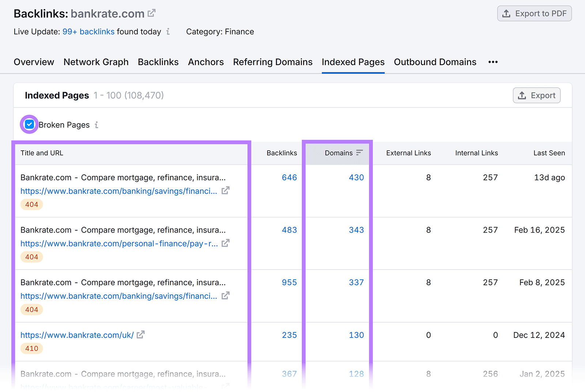The image size is (585, 392).
Task: Click the 430 domains count link
Action: tap(356, 177)
